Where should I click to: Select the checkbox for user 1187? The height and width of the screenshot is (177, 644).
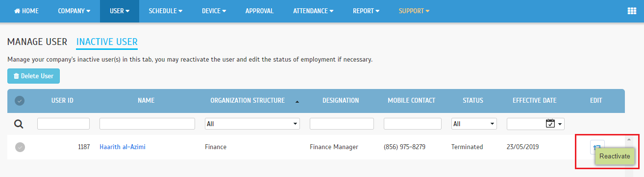click(x=20, y=147)
